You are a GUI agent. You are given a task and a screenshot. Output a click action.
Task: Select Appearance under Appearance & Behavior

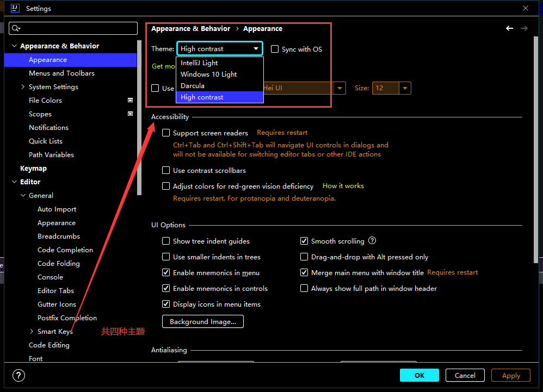point(70,60)
